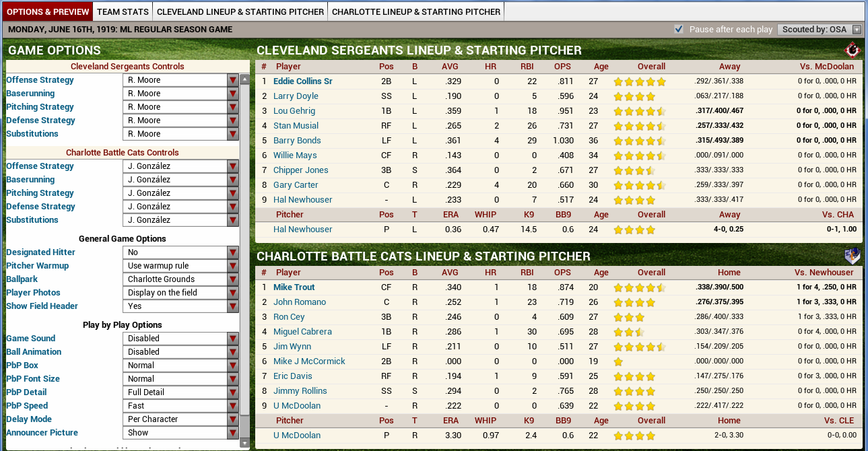Switch to the Team Stats tab
Image resolution: width=868 pixels, height=451 pixels.
tap(123, 11)
